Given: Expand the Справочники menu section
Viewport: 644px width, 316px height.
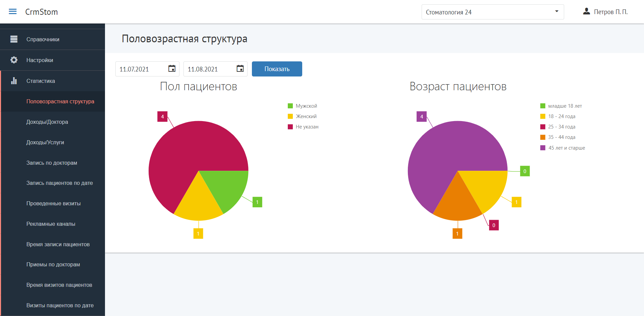Looking at the screenshot, I should coord(52,40).
